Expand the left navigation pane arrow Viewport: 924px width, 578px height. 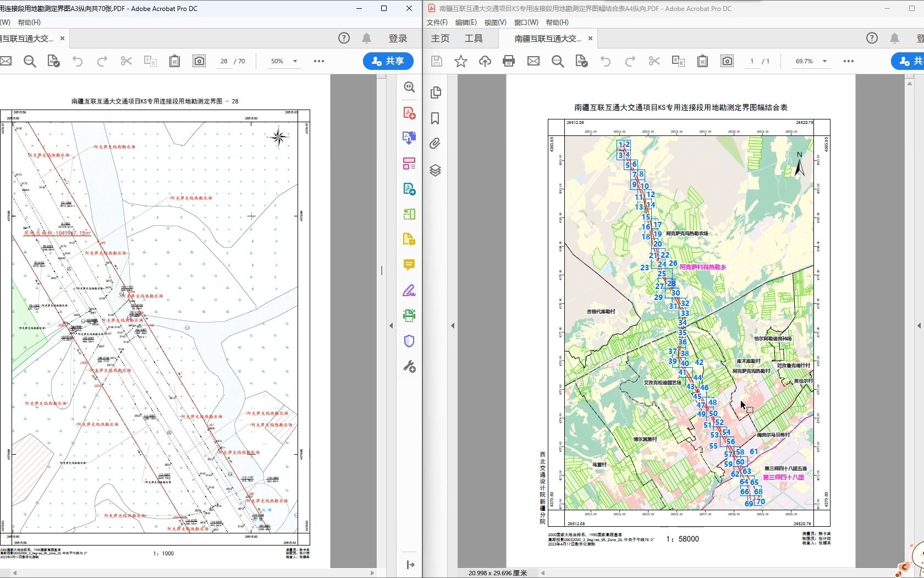click(x=453, y=325)
